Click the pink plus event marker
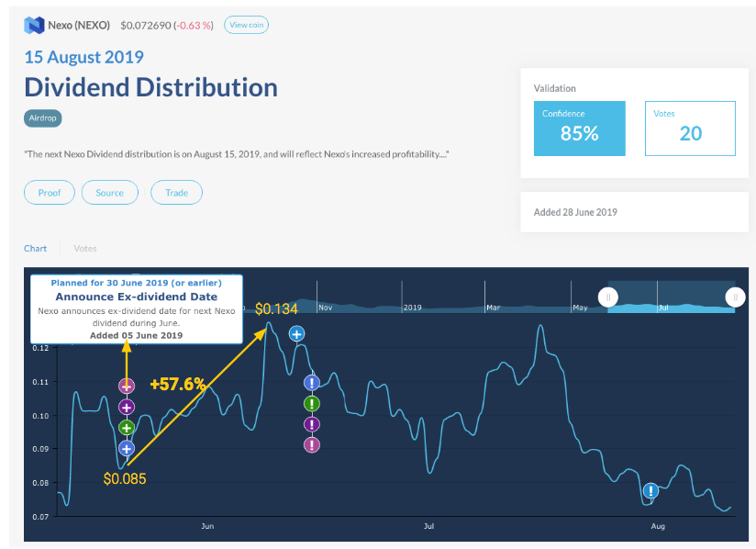756x549 pixels. (127, 386)
